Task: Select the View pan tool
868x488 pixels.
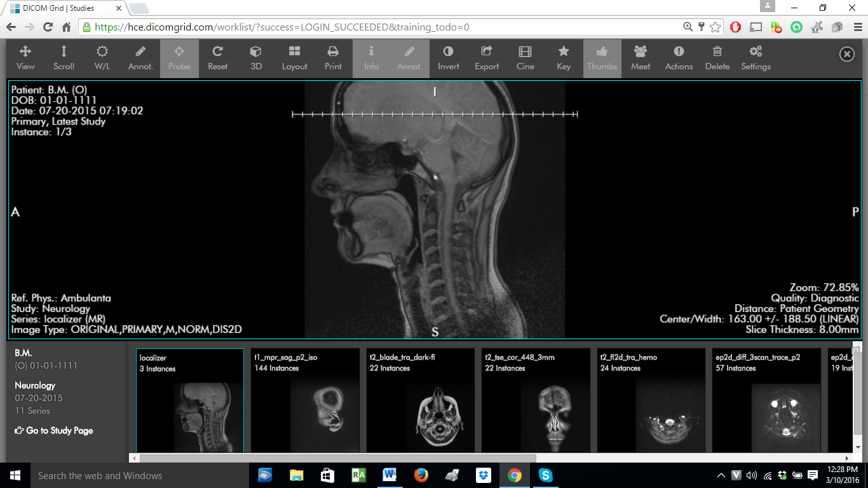Action: tap(25, 58)
